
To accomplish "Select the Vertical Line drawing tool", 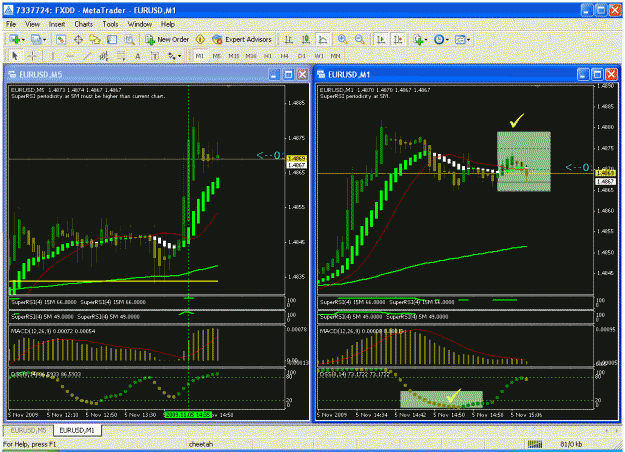I will click(x=52, y=56).
